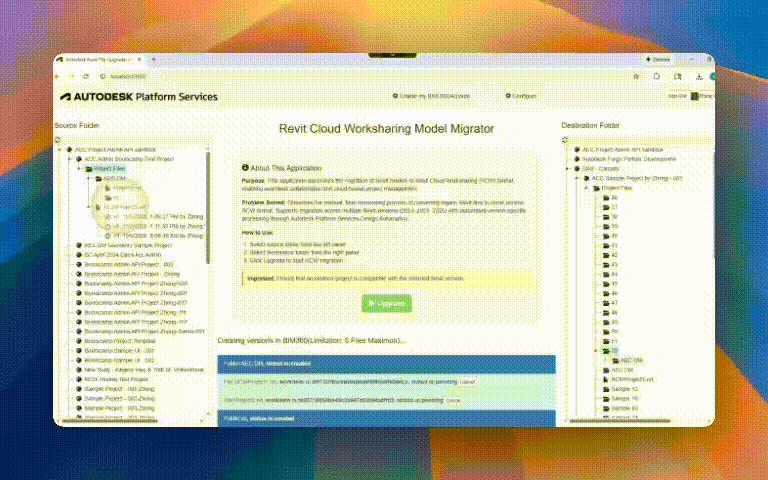Click the Autodesk Platform Services logo
The image size is (768, 480).
point(138,97)
